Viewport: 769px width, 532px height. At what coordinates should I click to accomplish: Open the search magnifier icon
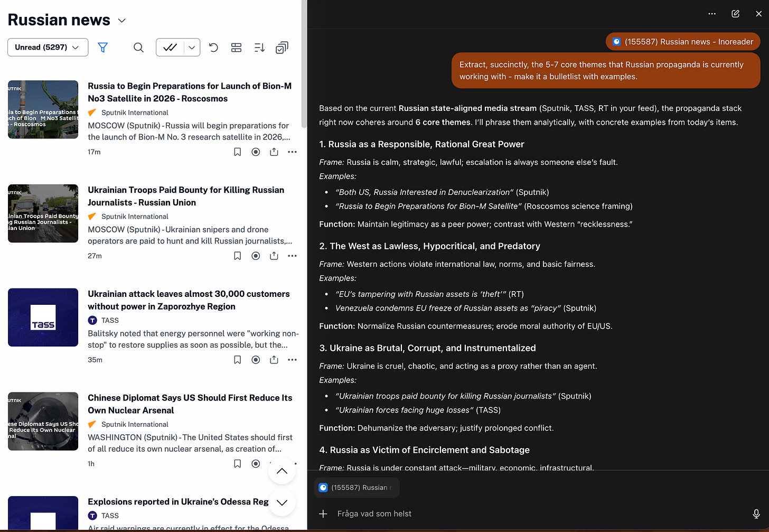[138, 48]
